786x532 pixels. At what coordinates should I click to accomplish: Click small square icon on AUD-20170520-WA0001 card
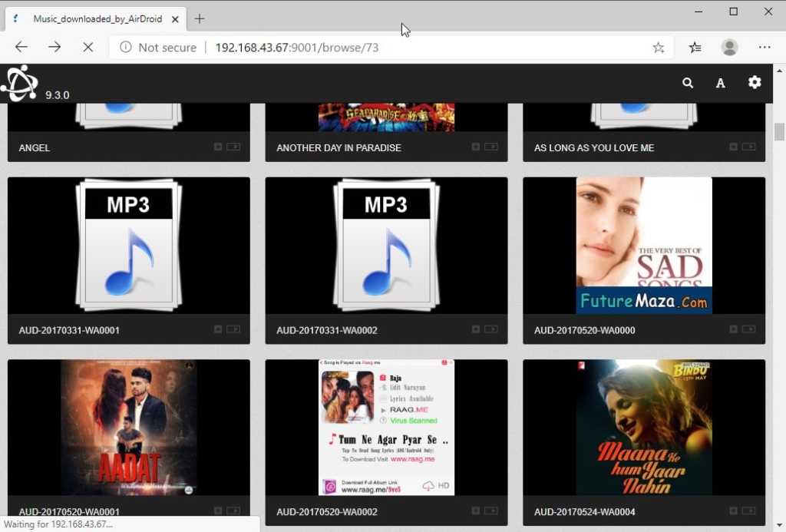coord(218,511)
